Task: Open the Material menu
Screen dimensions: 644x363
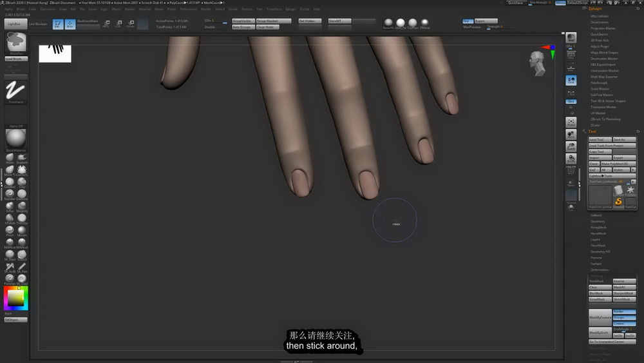Action: point(144,9)
